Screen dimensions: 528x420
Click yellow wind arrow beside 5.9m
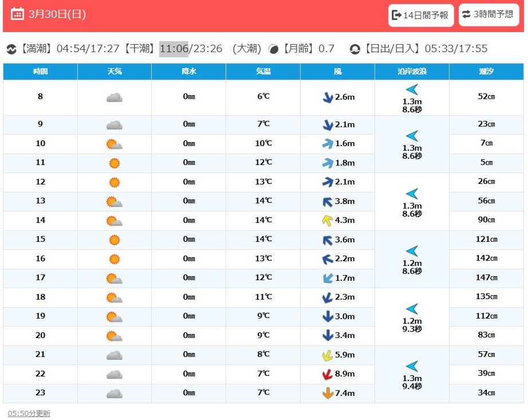328,355
